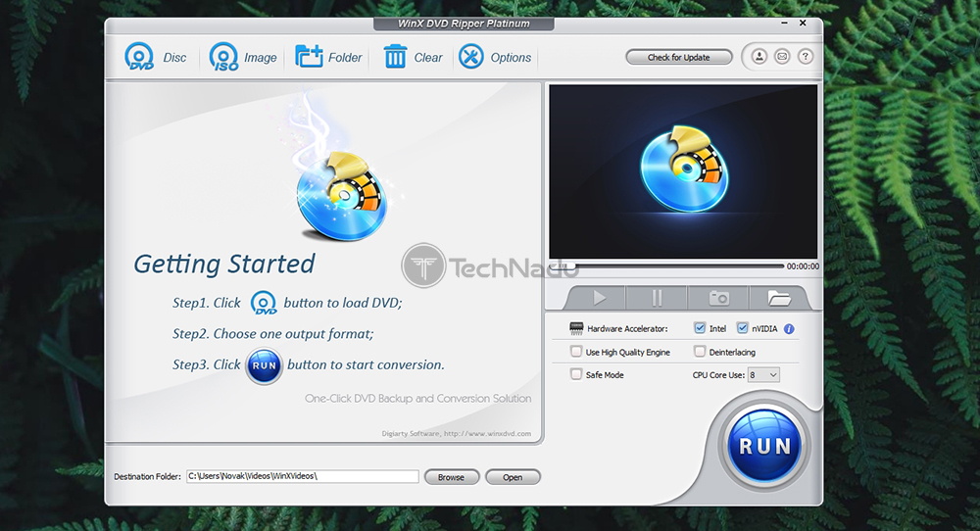Enable the Deinterlacing option

(x=700, y=352)
